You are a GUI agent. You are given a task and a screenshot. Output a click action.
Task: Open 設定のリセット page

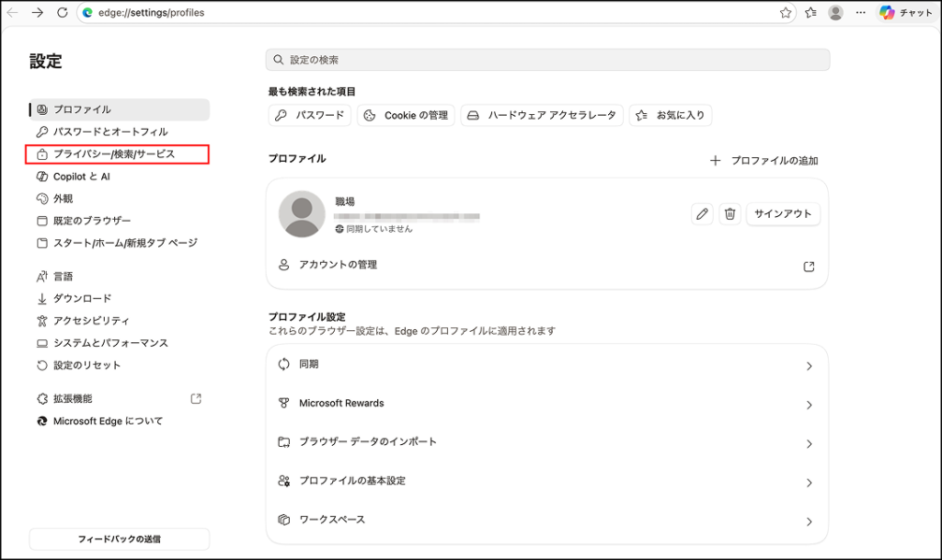(x=120, y=365)
